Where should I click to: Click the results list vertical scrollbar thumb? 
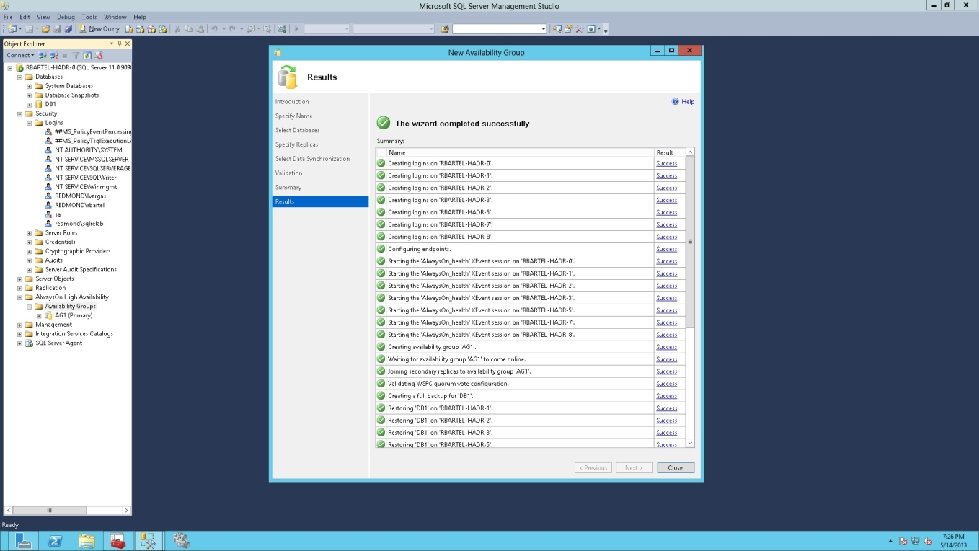(x=690, y=242)
